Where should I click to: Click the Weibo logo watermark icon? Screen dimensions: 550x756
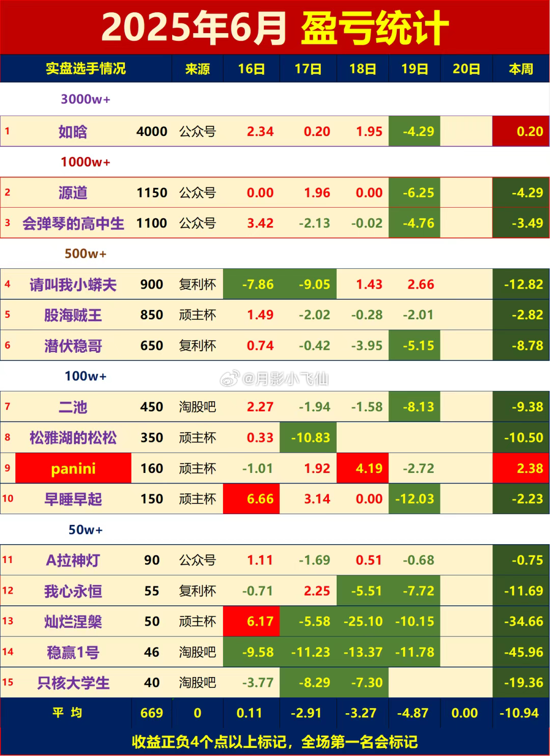229,378
